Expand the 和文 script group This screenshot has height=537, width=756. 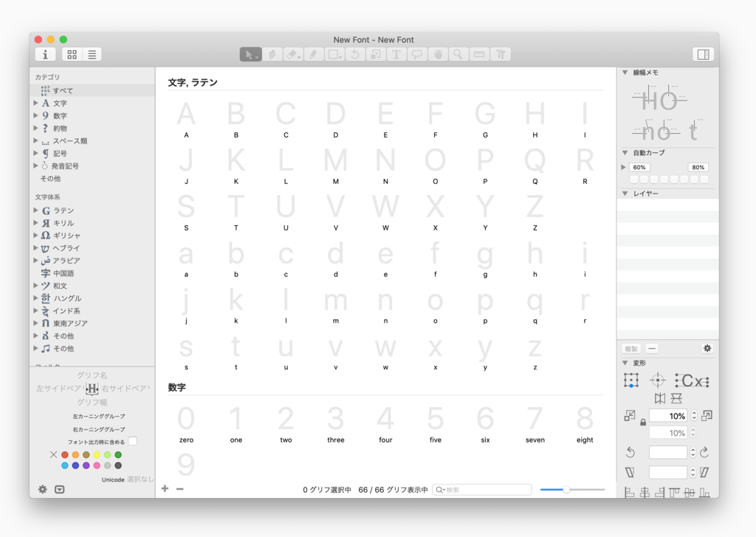coord(35,286)
